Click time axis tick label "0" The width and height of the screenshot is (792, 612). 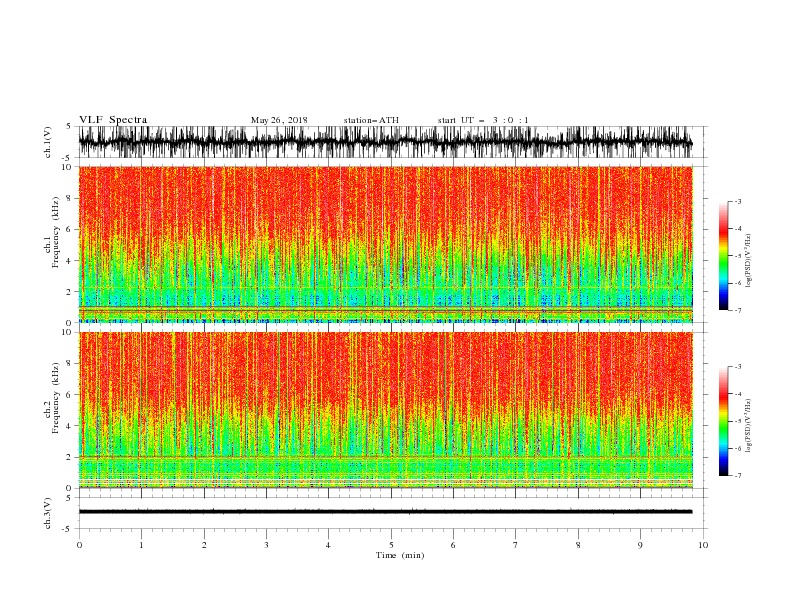[x=79, y=545]
